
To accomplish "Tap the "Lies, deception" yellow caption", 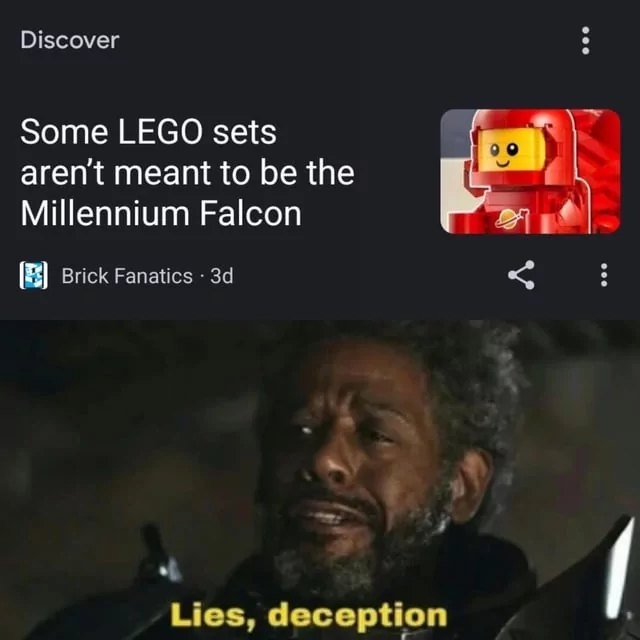I will pos(309,615).
